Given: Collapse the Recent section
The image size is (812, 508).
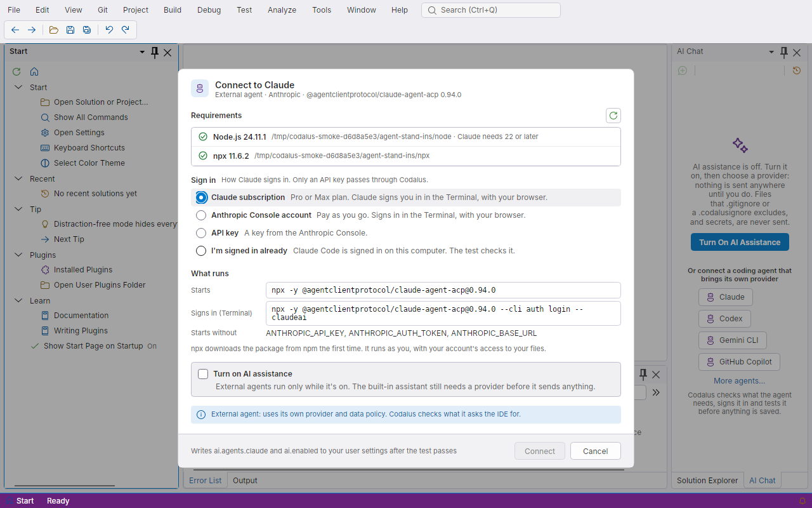Looking at the screenshot, I should click(x=18, y=178).
